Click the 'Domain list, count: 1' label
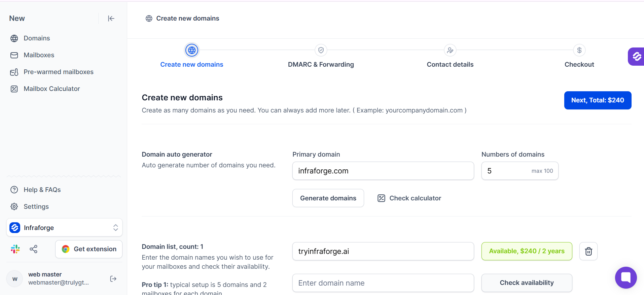The height and width of the screenshot is (295, 644). 172,247
